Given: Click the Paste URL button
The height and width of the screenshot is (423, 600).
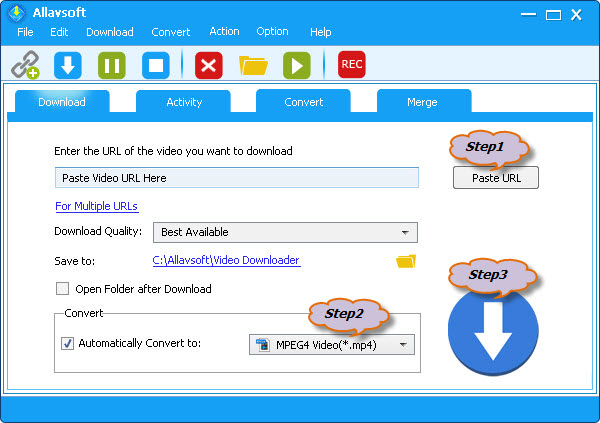Looking at the screenshot, I should (496, 178).
